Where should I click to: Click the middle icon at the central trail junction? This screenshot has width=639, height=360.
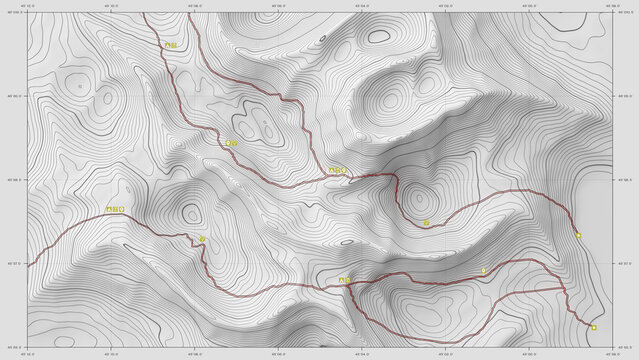(338, 170)
